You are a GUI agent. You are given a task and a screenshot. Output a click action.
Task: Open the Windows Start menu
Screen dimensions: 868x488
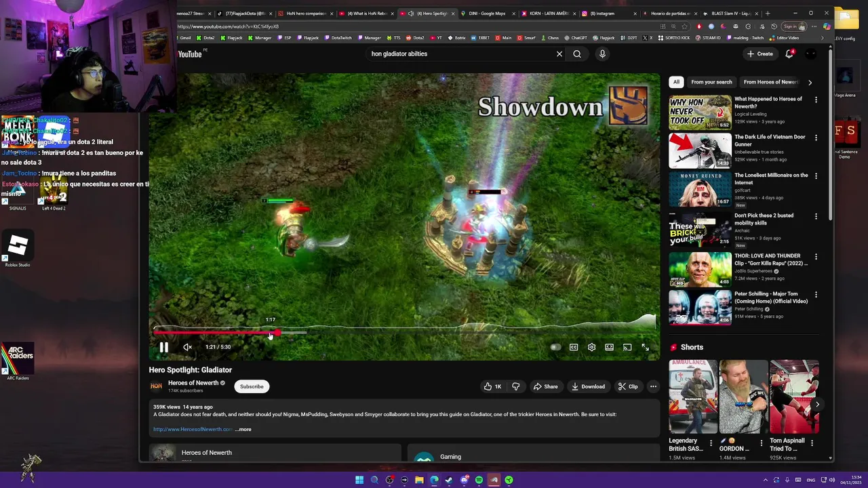[359, 480]
